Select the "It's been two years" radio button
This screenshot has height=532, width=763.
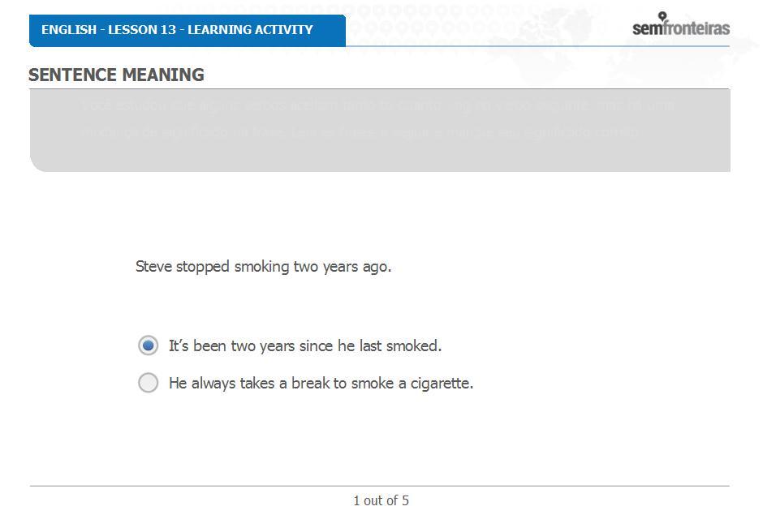(x=148, y=345)
